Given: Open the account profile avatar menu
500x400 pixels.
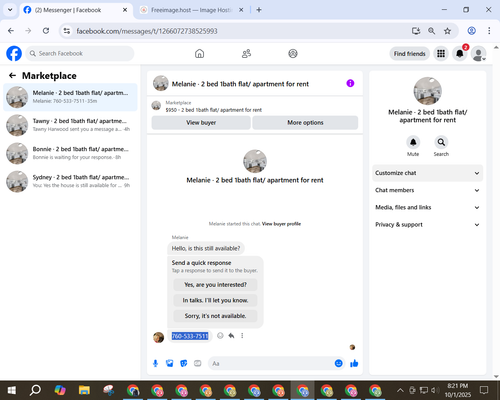Looking at the screenshot, I should click(x=478, y=54).
